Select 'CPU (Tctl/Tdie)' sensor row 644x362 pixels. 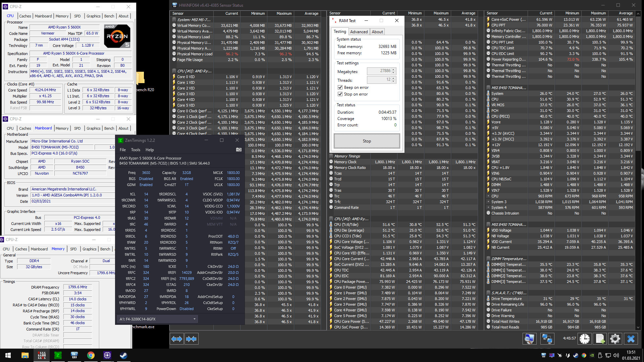click(x=402, y=225)
